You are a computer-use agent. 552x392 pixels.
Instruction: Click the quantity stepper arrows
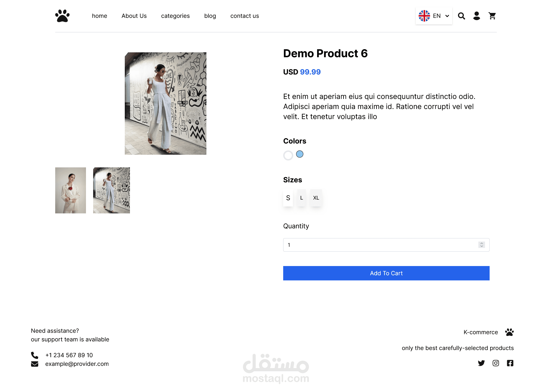click(x=482, y=245)
